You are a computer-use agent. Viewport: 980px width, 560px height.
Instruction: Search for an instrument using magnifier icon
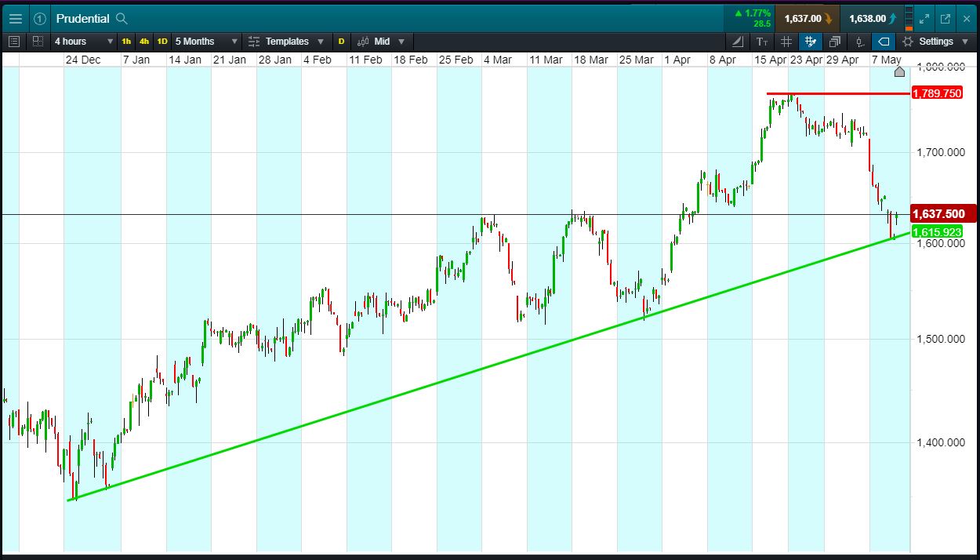(x=122, y=18)
